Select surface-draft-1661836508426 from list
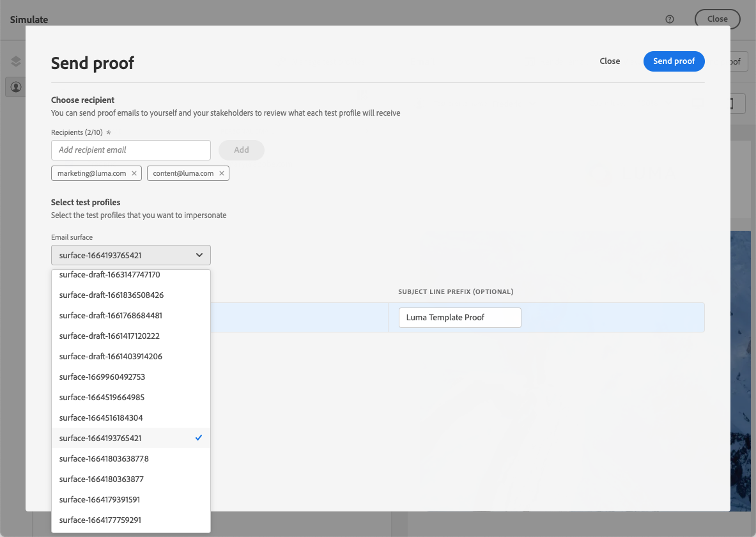Image resolution: width=756 pixels, height=537 pixels. pos(111,295)
